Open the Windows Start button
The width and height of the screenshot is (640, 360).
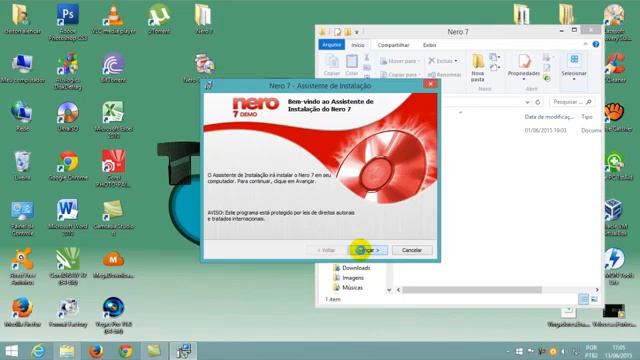[11, 351]
